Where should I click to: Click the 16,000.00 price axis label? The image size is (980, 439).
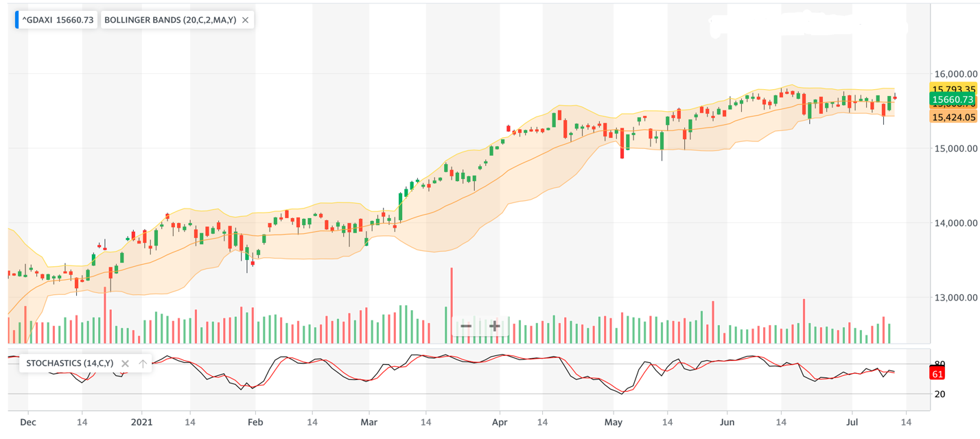point(956,74)
